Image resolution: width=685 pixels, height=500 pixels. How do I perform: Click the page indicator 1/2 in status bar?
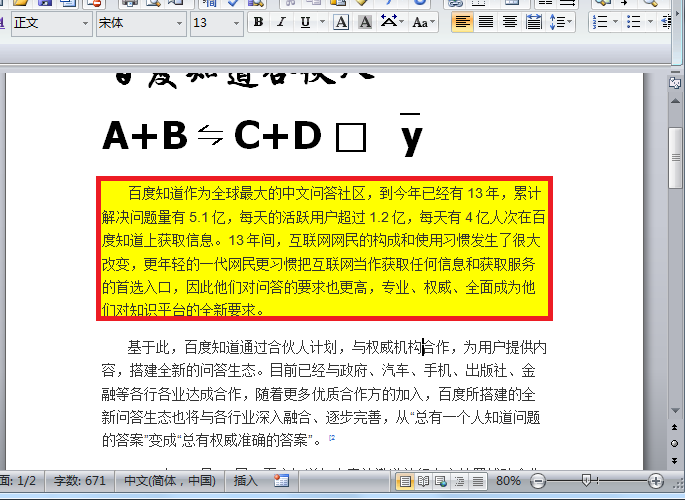[20, 481]
